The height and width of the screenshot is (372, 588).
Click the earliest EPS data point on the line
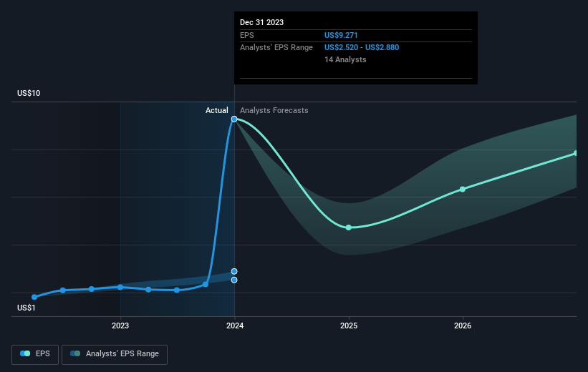point(34,297)
